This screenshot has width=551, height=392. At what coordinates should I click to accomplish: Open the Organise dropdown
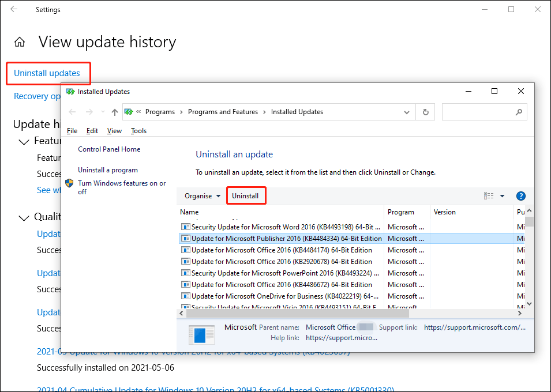203,196
